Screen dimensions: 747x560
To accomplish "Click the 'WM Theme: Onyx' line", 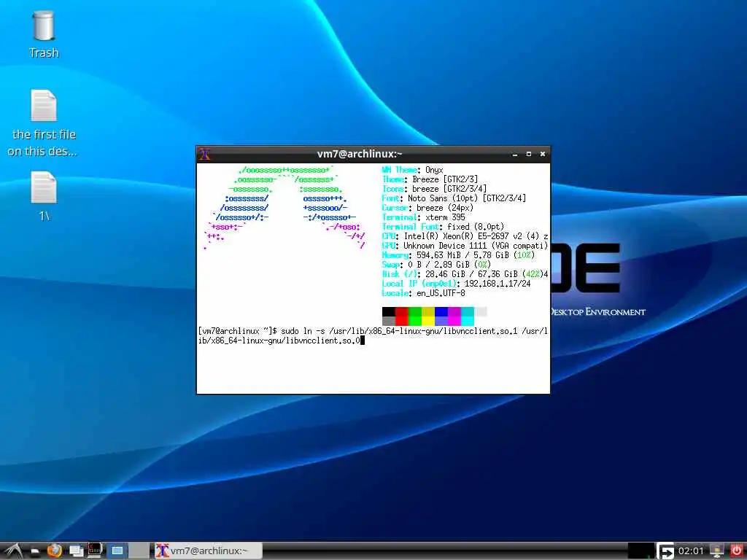I will (413, 170).
